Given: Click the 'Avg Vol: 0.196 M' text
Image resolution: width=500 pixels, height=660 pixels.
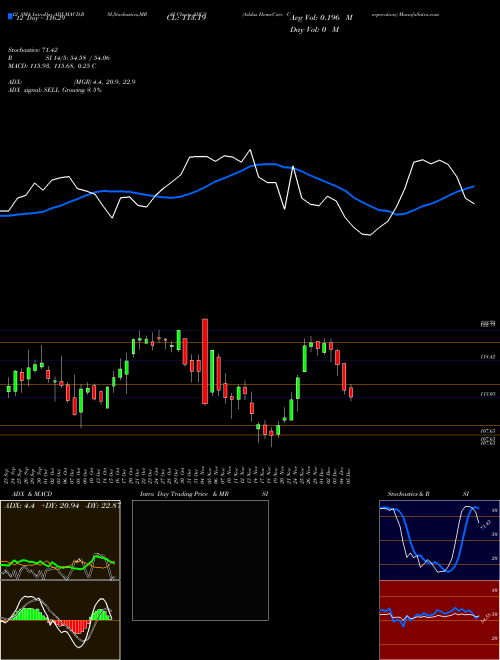Looking at the screenshot, I should [x=321, y=18].
